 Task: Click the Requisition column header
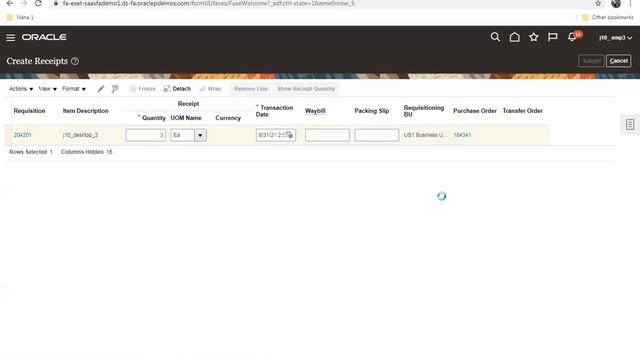tap(29, 111)
